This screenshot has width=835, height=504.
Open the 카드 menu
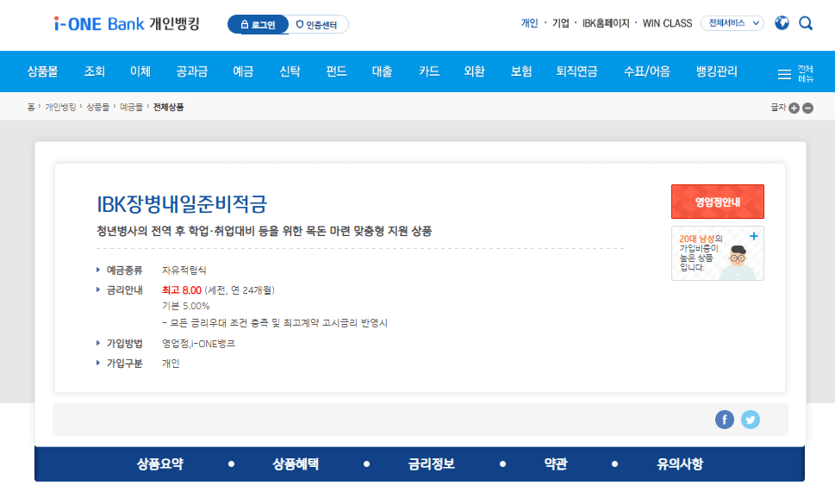tap(428, 72)
